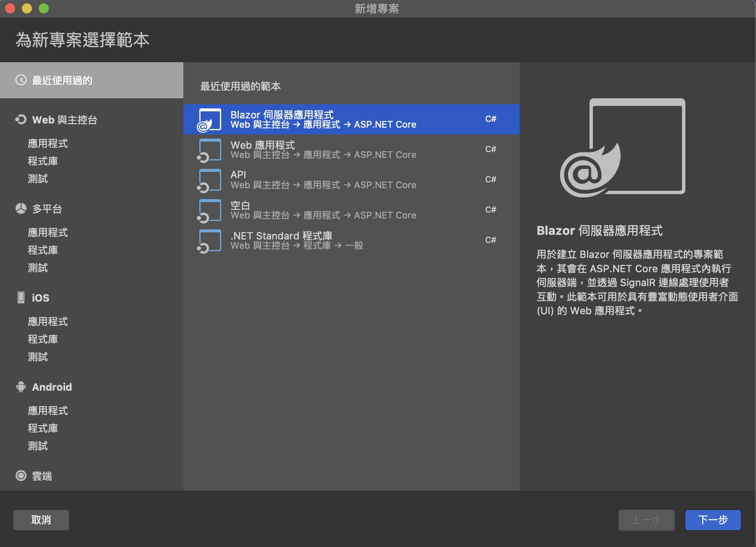Click the API template icon
This screenshot has width=756, height=547.
click(x=209, y=180)
